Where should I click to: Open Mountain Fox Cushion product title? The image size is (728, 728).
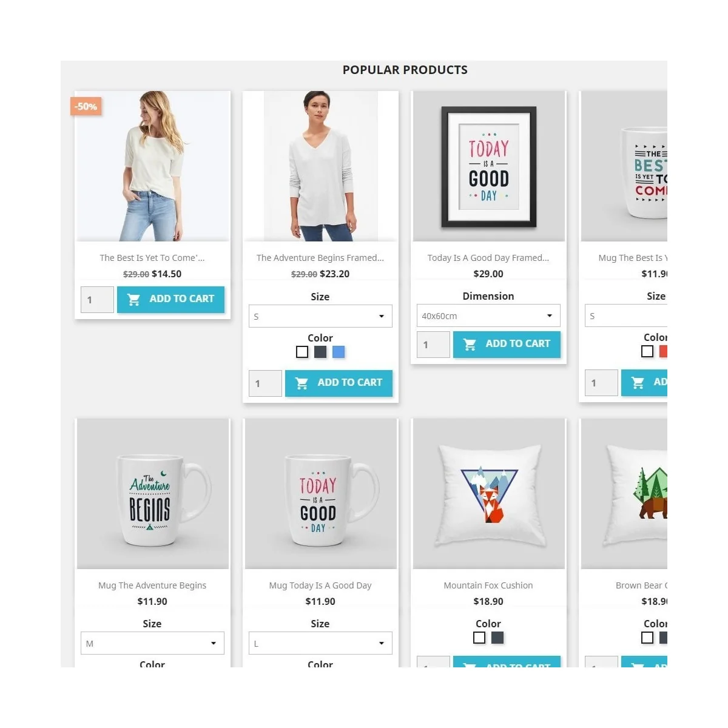pyautogui.click(x=488, y=585)
